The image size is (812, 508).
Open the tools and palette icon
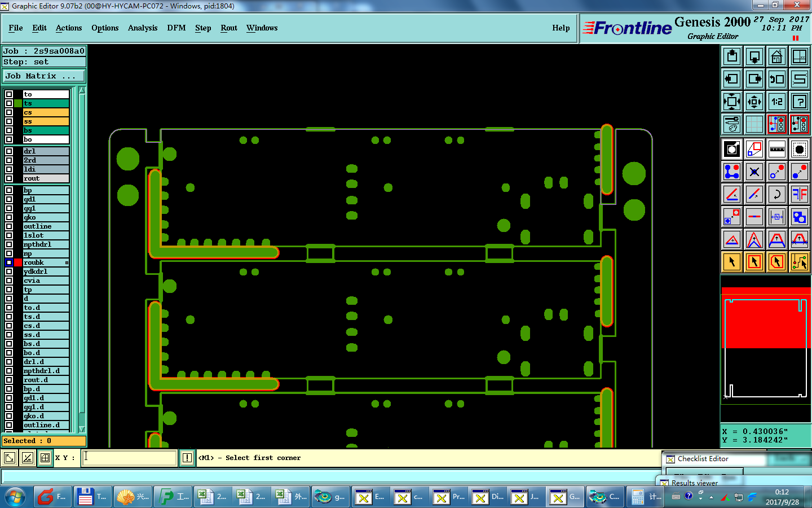coord(732,124)
